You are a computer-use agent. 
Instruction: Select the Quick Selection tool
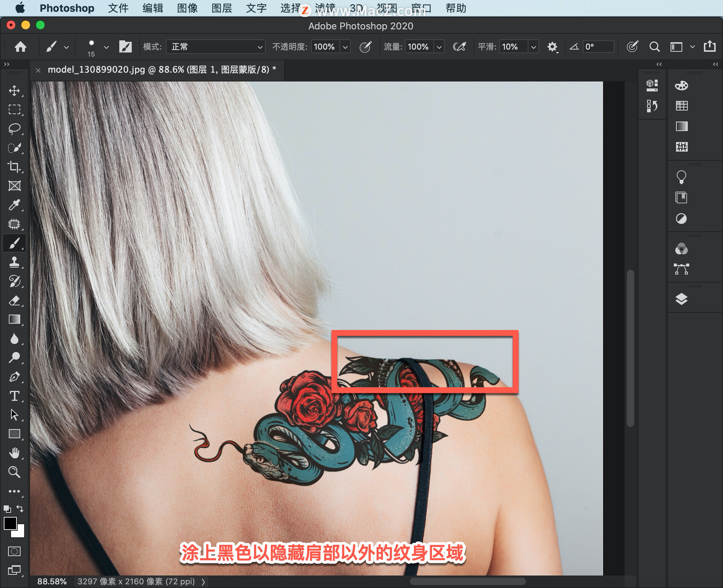pos(14,148)
